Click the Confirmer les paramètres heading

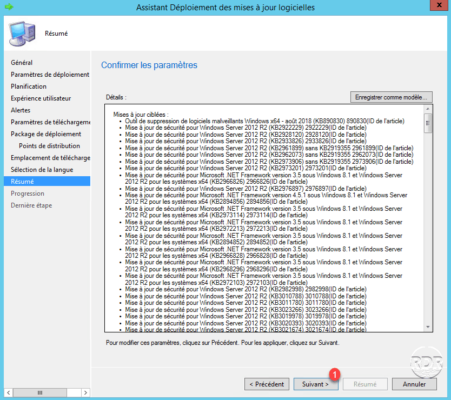(x=149, y=65)
